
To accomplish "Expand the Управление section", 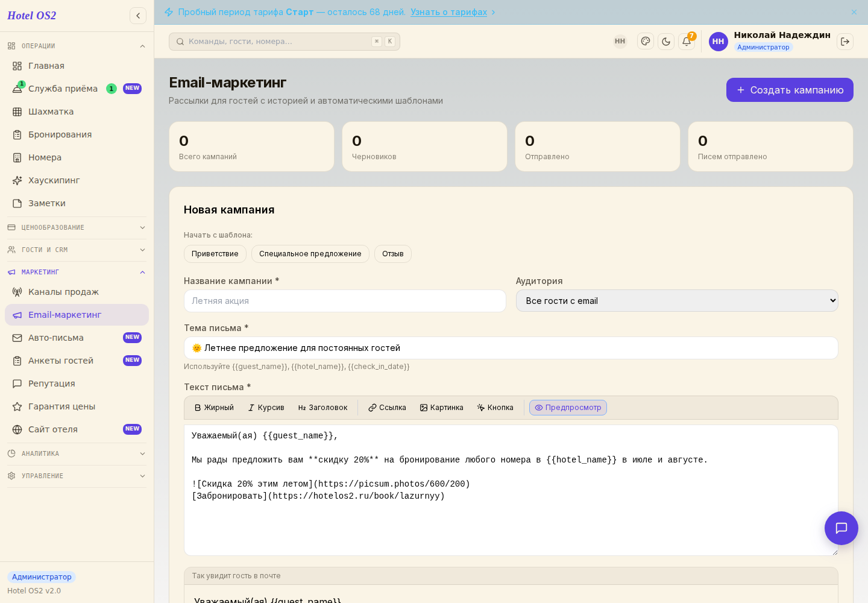I will click(x=77, y=476).
